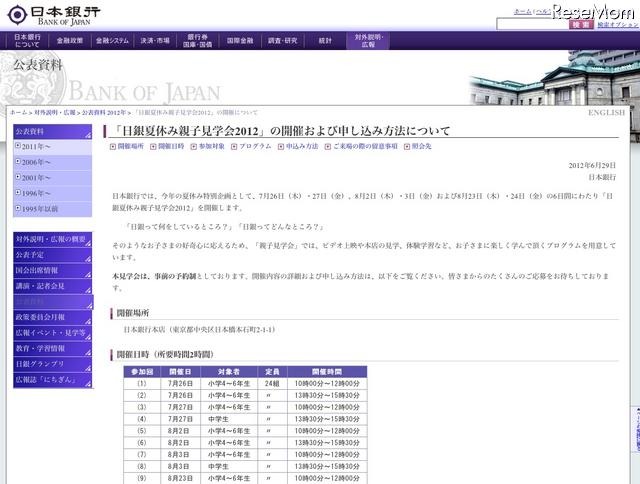Open 対外説明・広報 menu
Screen dimensions: 640x484
click(x=368, y=40)
